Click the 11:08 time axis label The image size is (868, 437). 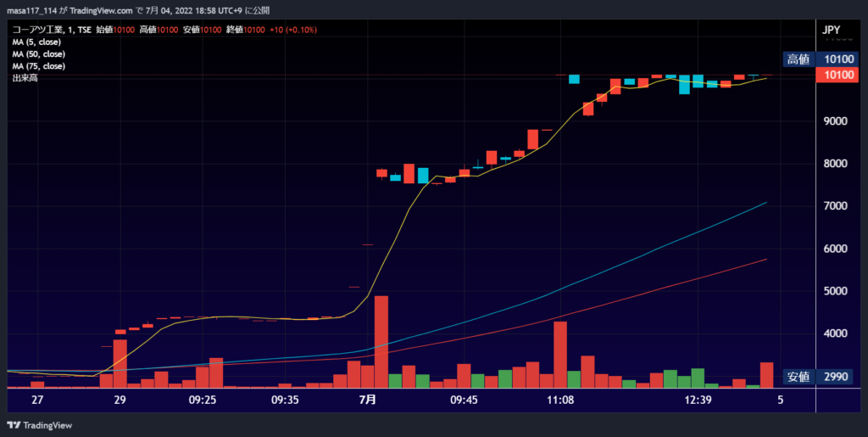[x=560, y=400]
